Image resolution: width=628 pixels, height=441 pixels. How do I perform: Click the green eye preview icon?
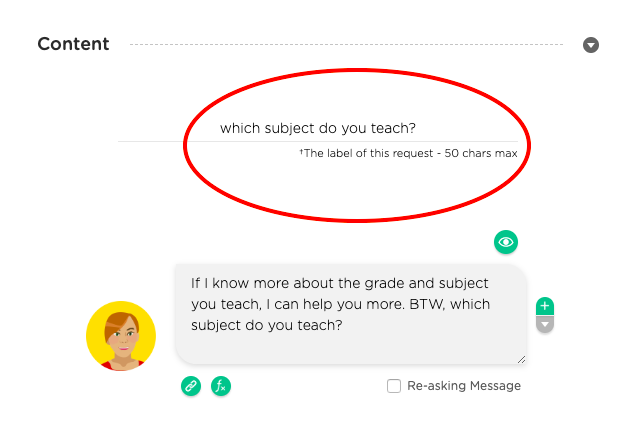(506, 242)
